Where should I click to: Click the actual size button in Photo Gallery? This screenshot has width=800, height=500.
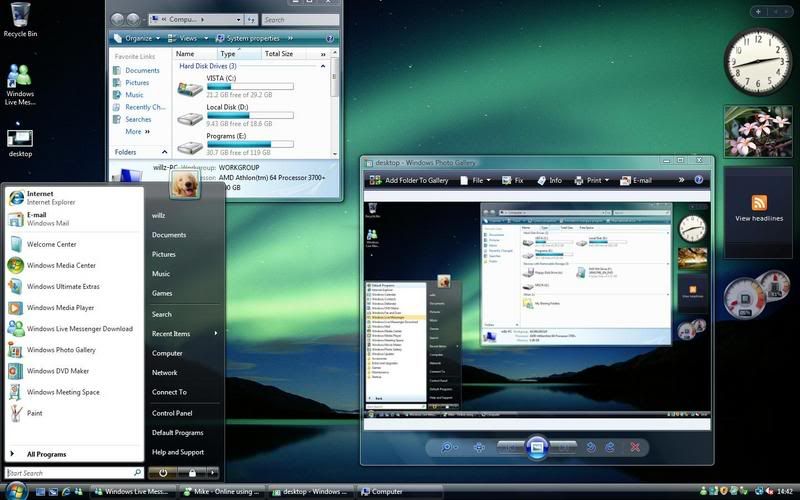click(x=479, y=447)
